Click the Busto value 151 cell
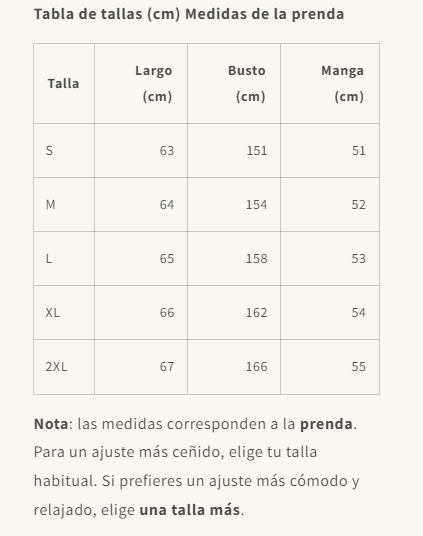423x536 pixels. coord(234,150)
